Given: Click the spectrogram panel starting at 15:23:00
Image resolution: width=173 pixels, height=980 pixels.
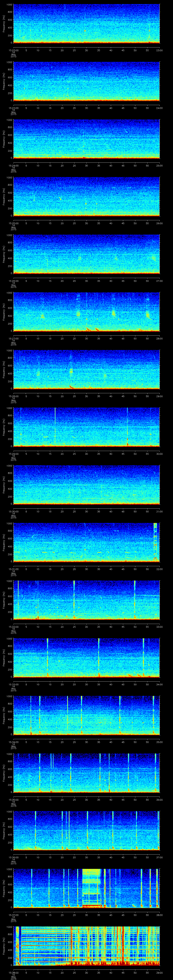Looking at the screenshot, I should pyautogui.click(x=87, y=81).
